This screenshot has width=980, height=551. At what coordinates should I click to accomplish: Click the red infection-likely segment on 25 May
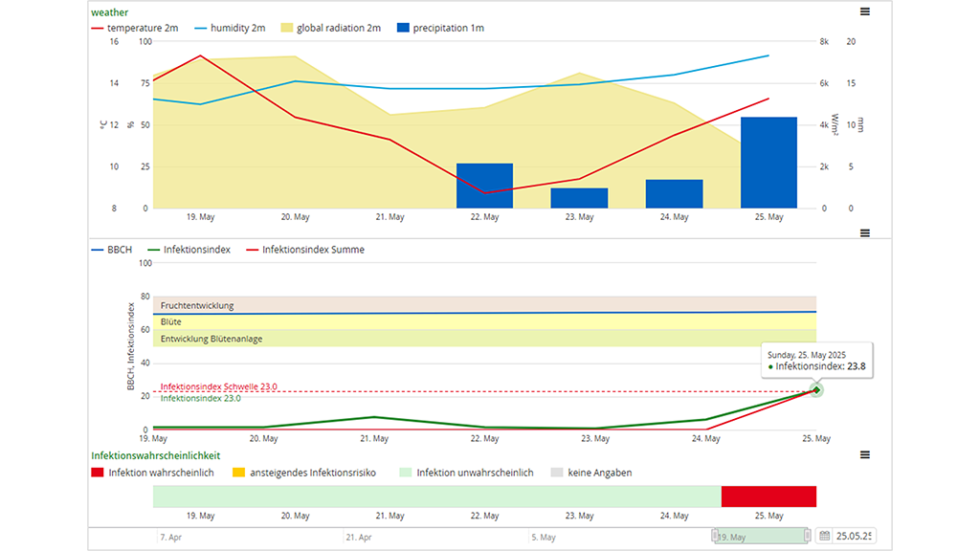pyautogui.click(x=768, y=496)
